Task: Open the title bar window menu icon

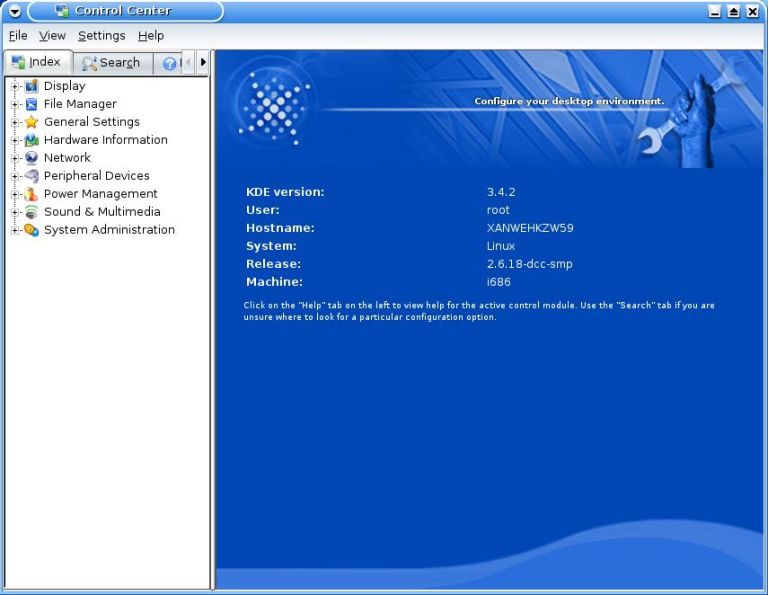Action: (x=15, y=11)
